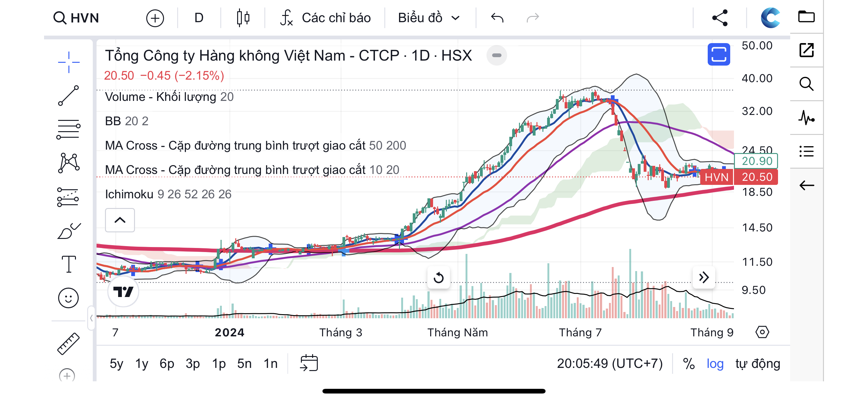Open the blue C logo menu
The height and width of the screenshot is (401, 868).
tap(770, 18)
